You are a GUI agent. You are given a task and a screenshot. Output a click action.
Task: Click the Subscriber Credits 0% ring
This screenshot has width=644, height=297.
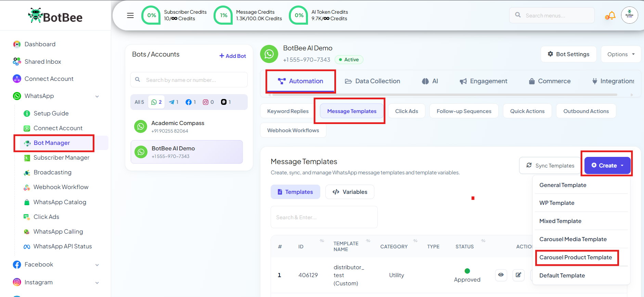click(151, 15)
